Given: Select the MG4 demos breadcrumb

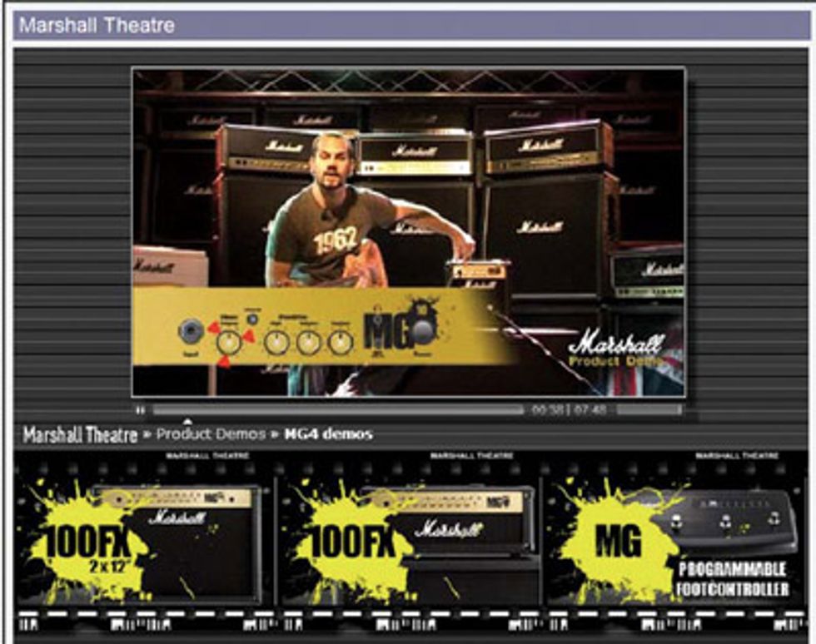Looking at the screenshot, I should [328, 434].
